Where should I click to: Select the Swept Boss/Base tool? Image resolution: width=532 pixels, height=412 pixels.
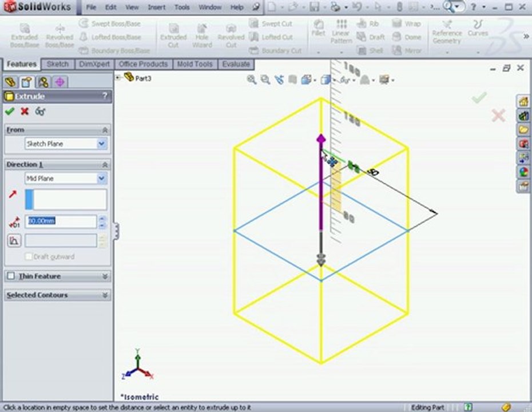[110, 24]
